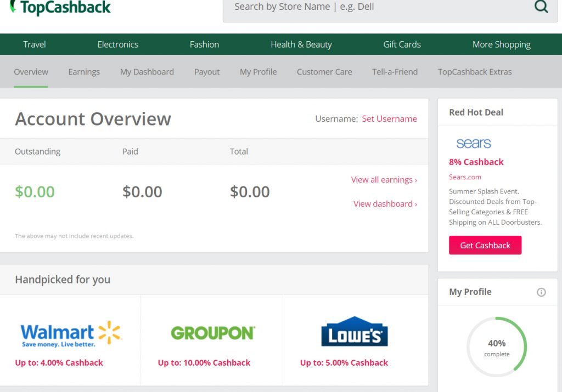This screenshot has height=392, width=562.
Task: Switch to the Earnings tab
Action: coord(84,72)
